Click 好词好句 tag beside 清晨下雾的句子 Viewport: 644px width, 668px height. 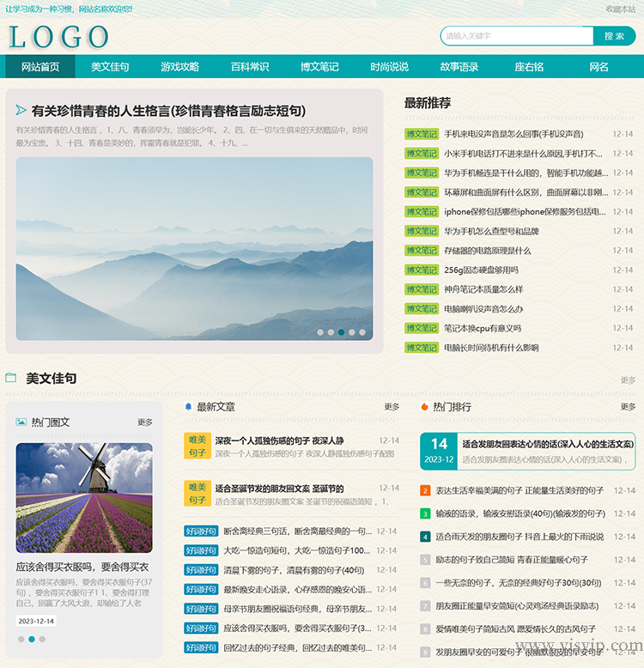coord(201,570)
